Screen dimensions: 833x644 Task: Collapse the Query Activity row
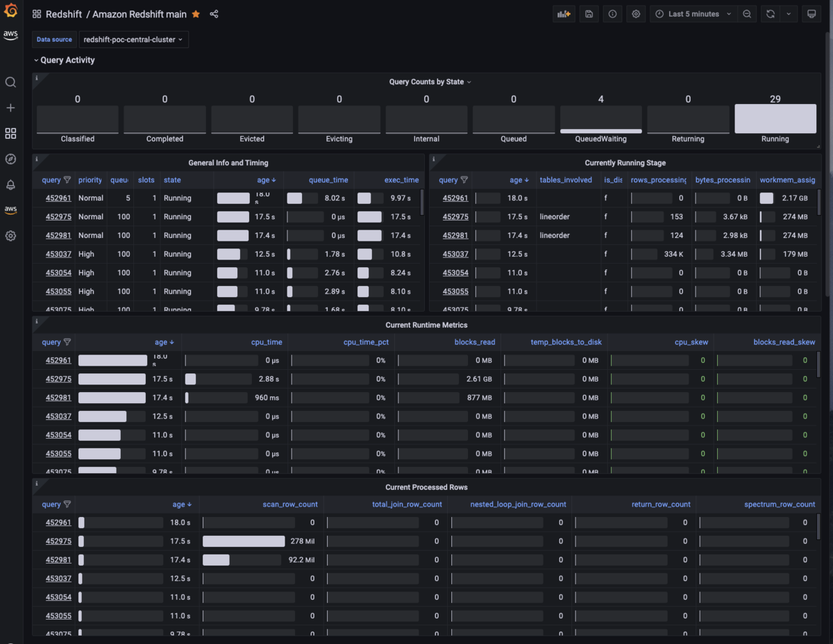[x=65, y=60]
